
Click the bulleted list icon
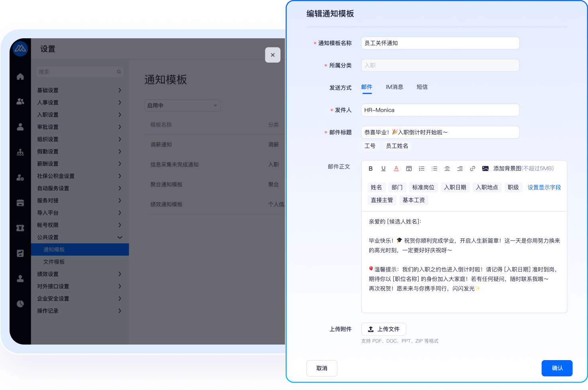click(434, 169)
